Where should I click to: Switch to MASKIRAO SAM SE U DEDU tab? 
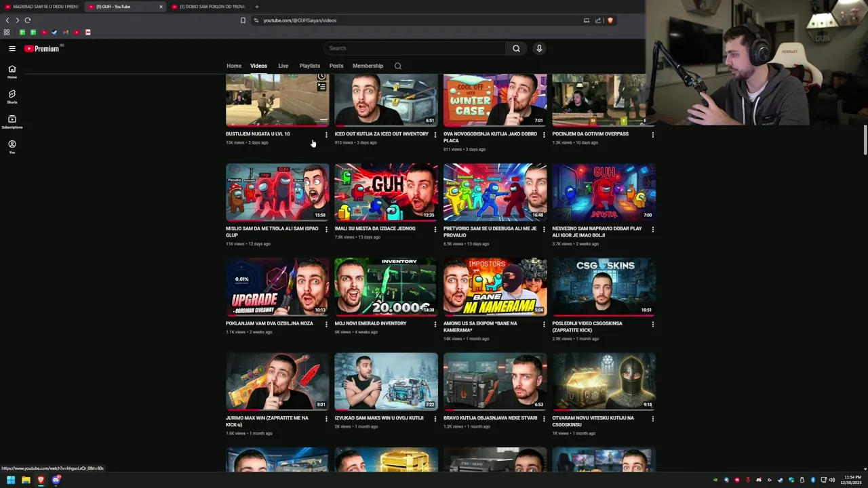[x=41, y=7]
